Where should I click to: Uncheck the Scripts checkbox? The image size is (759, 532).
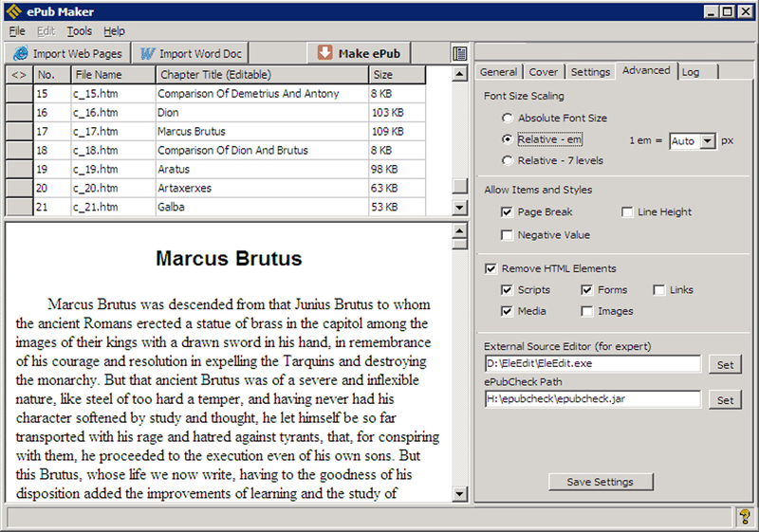tap(507, 289)
